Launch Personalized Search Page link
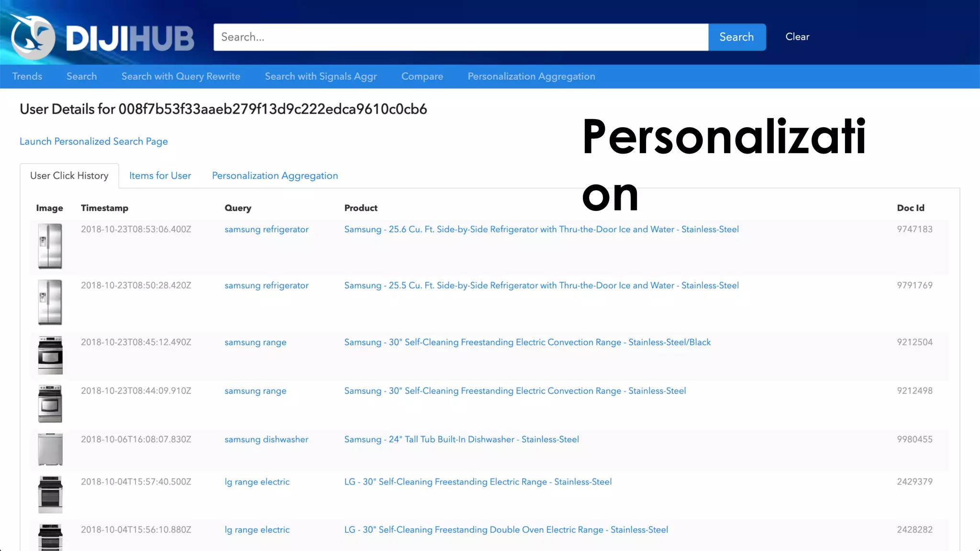This screenshot has height=551, width=980. click(94, 142)
